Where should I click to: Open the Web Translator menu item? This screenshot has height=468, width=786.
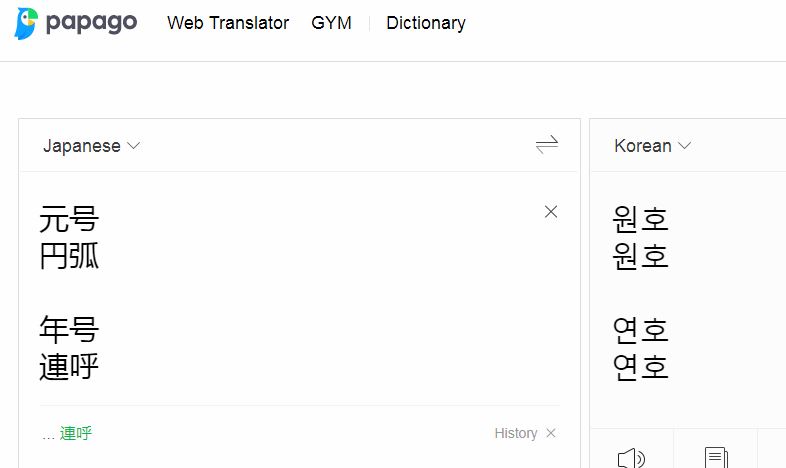click(228, 23)
